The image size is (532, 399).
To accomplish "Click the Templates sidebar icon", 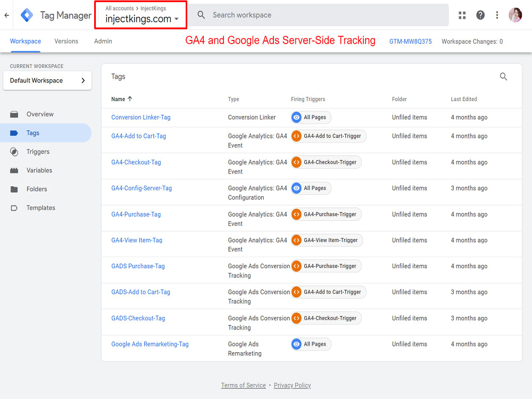I will pyautogui.click(x=14, y=208).
